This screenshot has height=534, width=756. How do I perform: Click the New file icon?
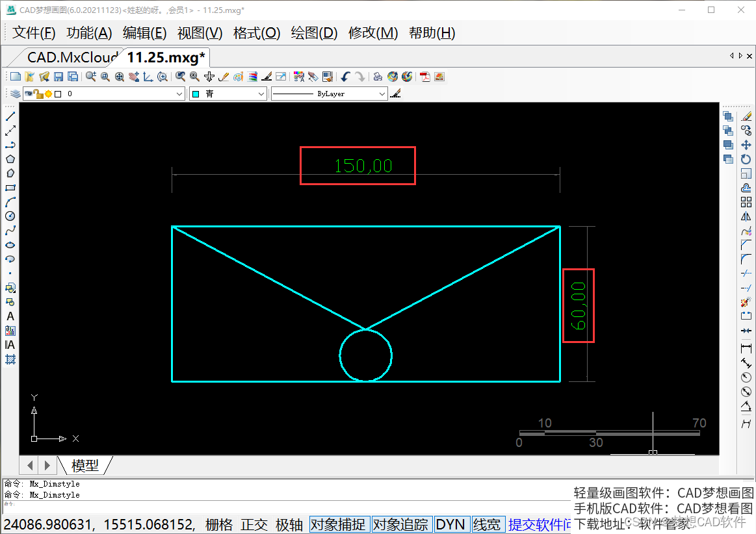coord(16,77)
